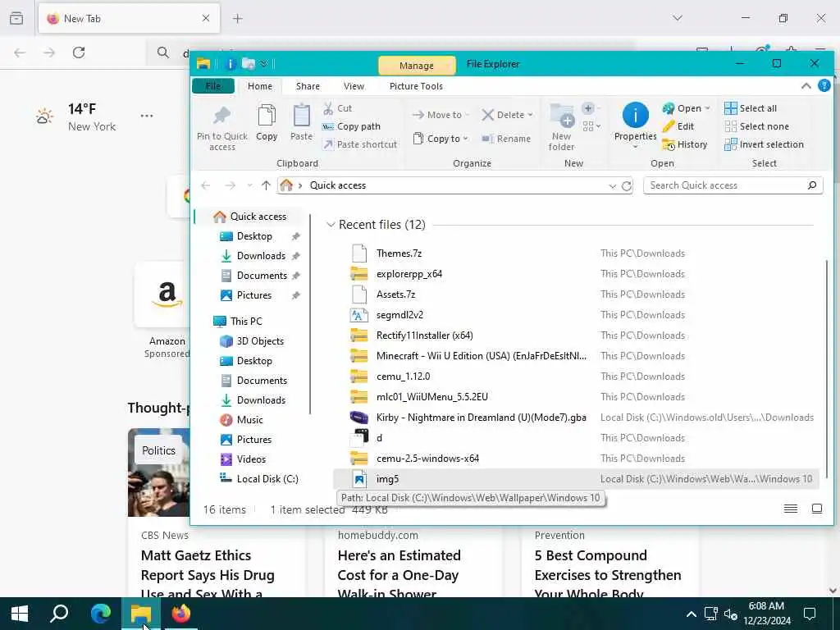The width and height of the screenshot is (840, 630).
Task: Switch to the View ribbon tab
Action: [x=354, y=86]
